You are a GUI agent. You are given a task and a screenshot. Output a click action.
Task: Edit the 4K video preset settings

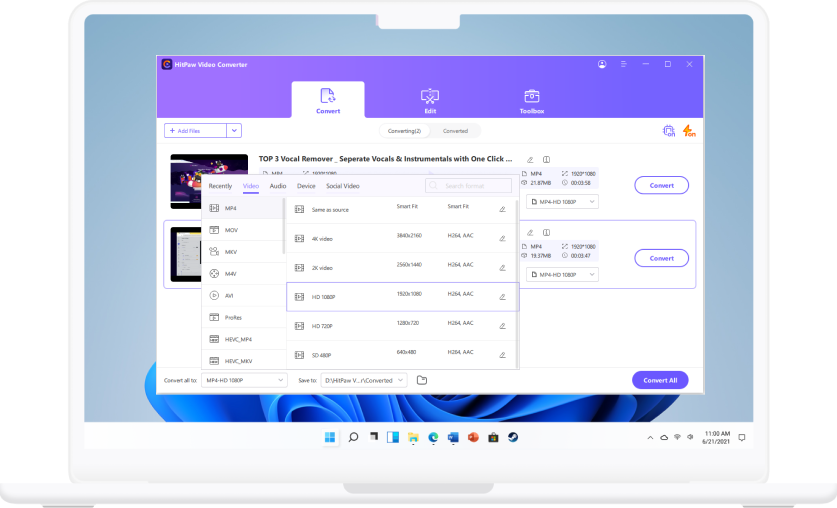click(502, 239)
